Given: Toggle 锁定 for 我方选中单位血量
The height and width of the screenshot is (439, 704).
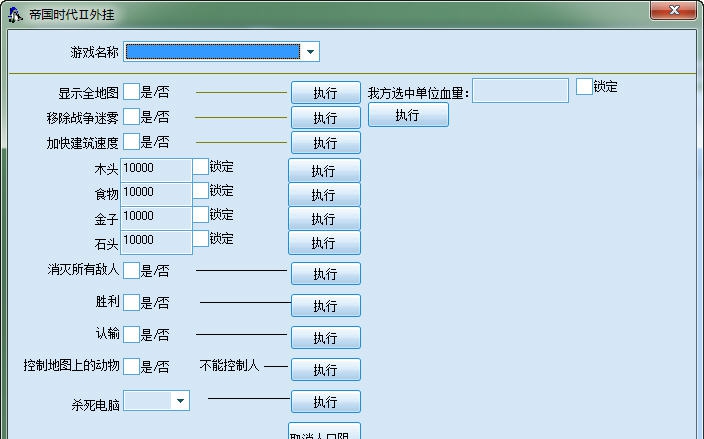Looking at the screenshot, I should (584, 86).
